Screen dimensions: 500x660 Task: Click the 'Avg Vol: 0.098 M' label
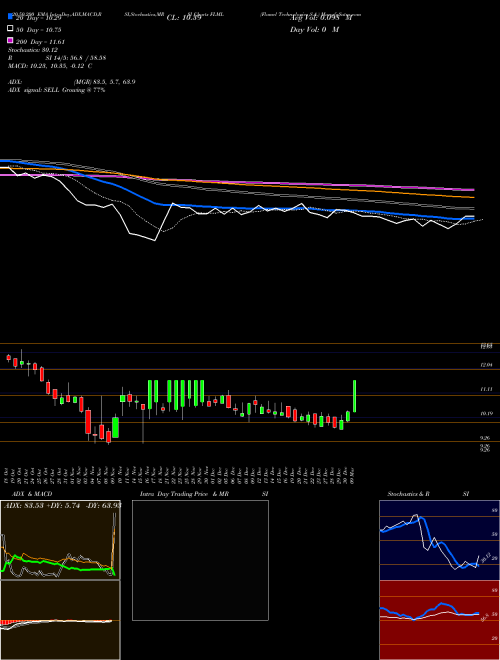coord(321,18)
